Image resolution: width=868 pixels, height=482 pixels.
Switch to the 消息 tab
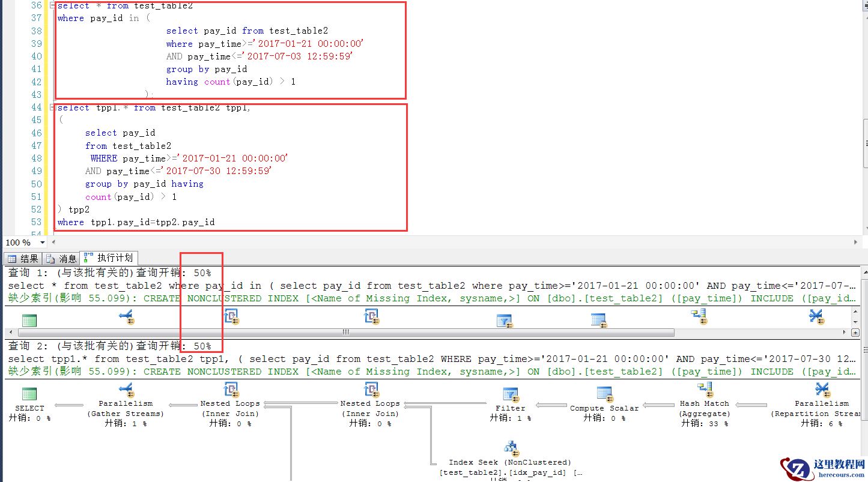(61, 259)
